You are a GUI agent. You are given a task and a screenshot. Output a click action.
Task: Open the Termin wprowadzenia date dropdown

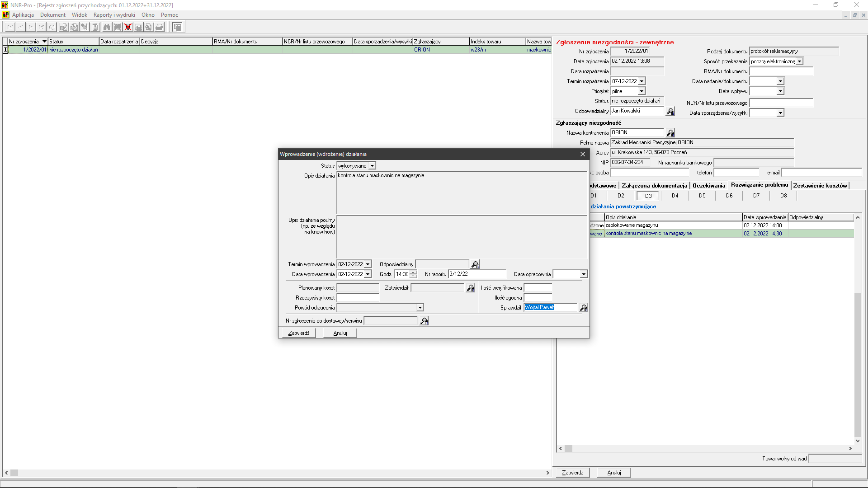point(368,265)
